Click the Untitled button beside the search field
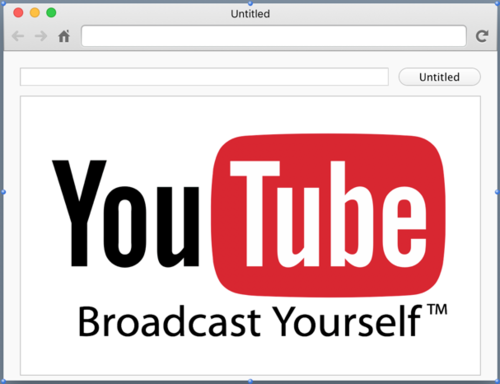This screenshot has height=384, width=500. pyautogui.click(x=439, y=77)
